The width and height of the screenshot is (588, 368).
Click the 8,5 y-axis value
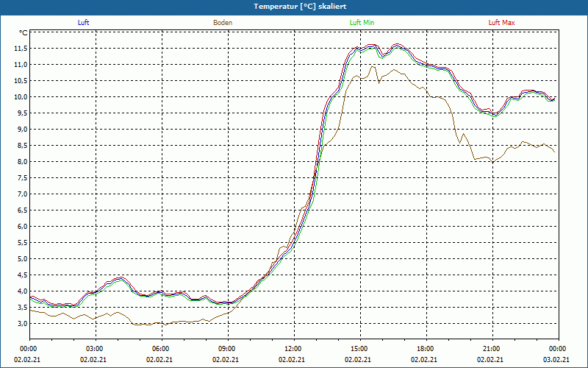pos(22,145)
